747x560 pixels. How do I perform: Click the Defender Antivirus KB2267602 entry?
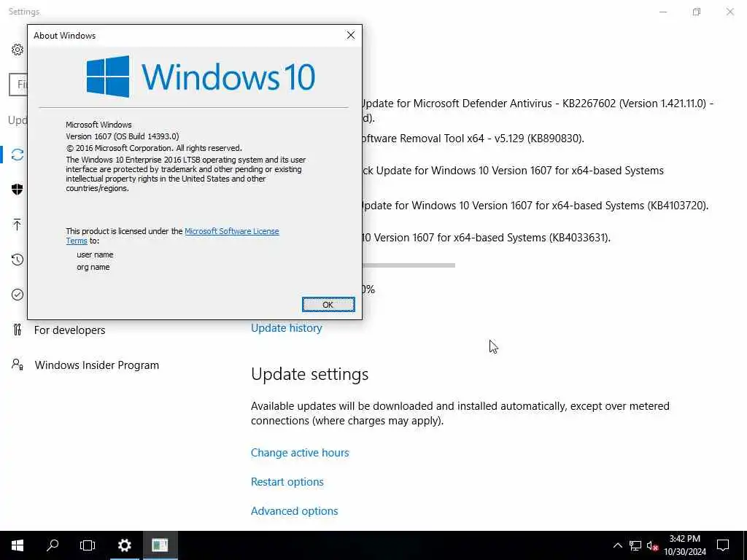click(x=538, y=110)
